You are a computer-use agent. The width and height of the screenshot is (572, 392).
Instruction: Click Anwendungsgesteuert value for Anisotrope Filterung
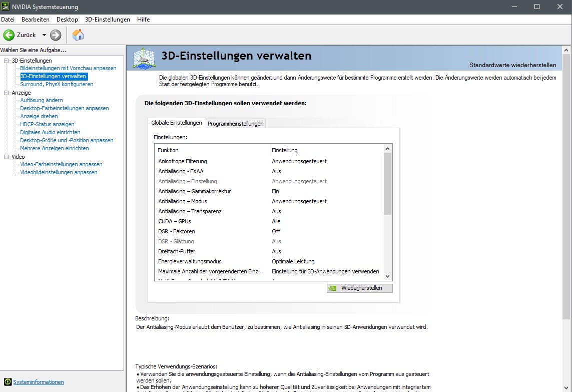click(299, 161)
